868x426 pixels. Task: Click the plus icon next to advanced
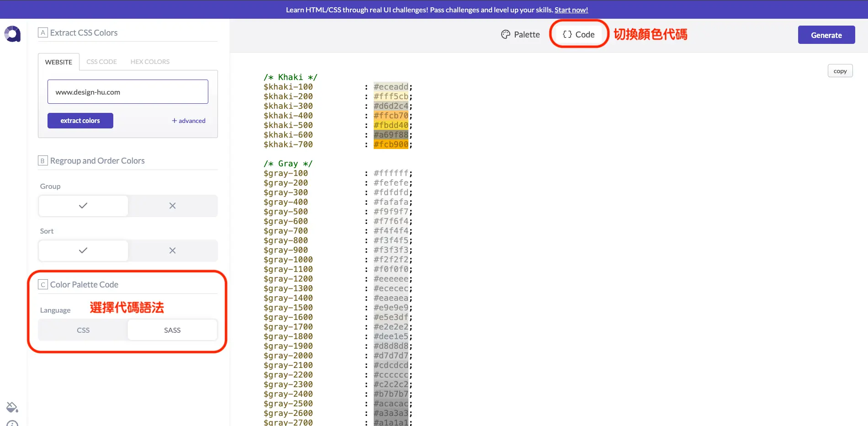pos(174,121)
